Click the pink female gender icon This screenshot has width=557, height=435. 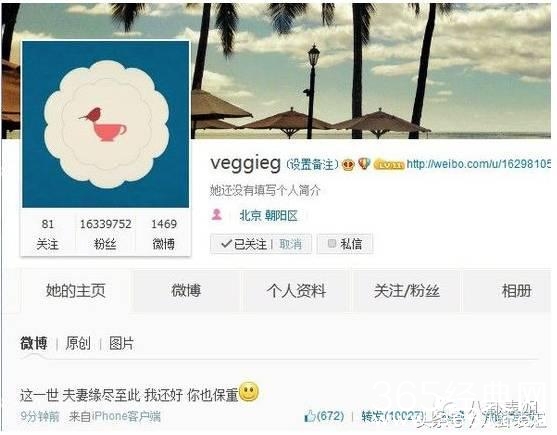coord(217,215)
